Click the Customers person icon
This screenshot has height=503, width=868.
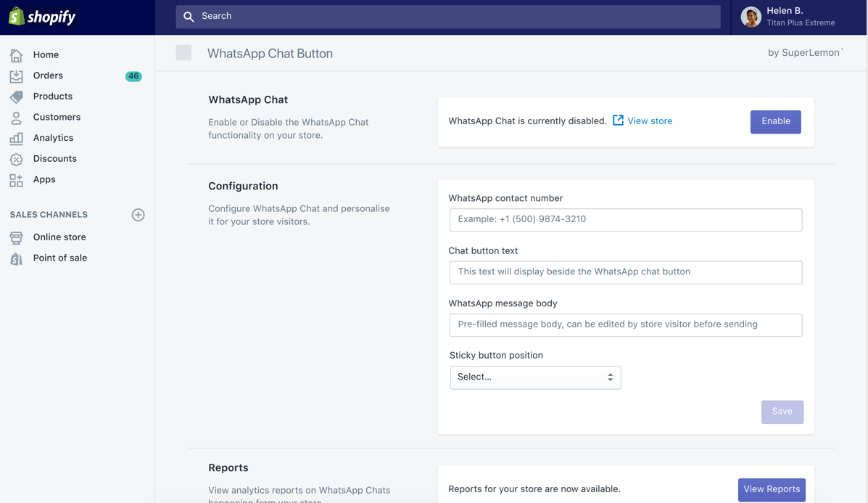[16, 118]
